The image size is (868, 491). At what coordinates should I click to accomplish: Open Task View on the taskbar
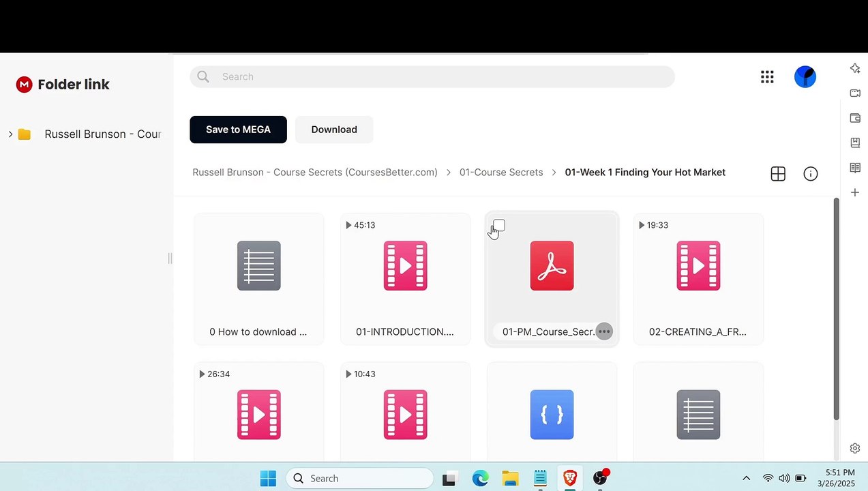coord(449,479)
